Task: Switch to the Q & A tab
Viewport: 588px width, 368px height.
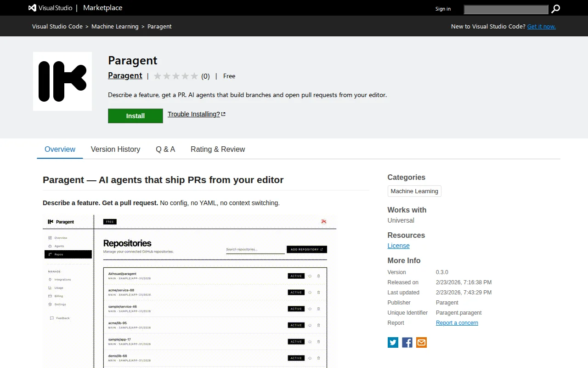Action: [x=165, y=149]
